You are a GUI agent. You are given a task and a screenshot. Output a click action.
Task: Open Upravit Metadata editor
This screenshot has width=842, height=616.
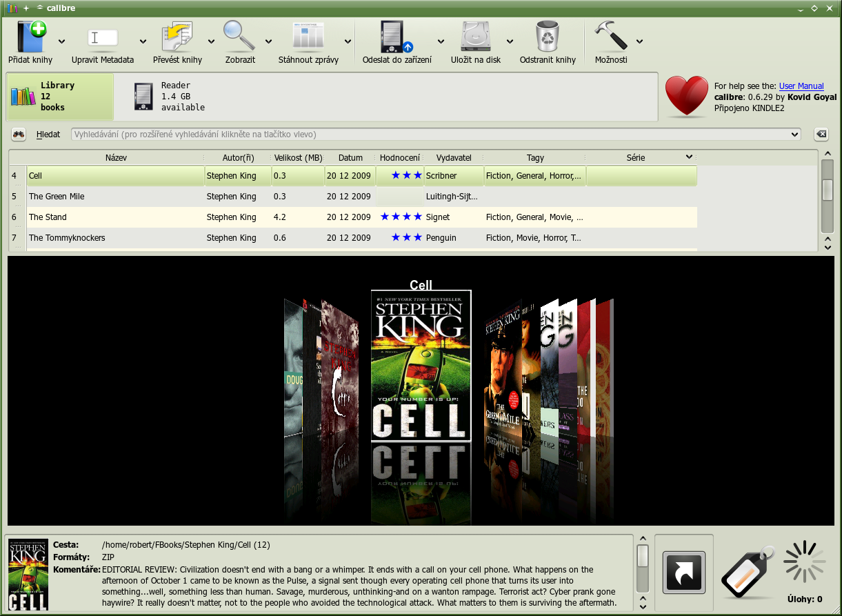point(103,37)
